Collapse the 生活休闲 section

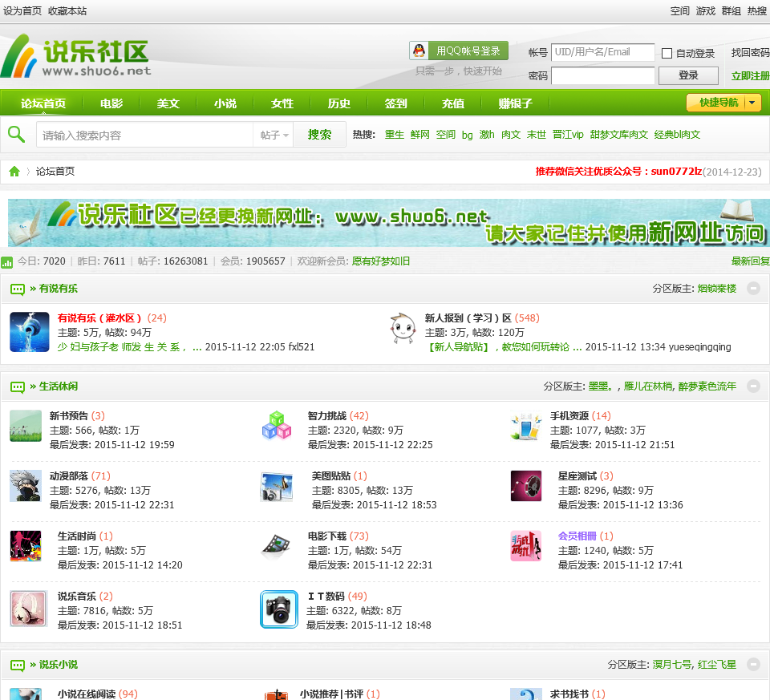tap(753, 386)
